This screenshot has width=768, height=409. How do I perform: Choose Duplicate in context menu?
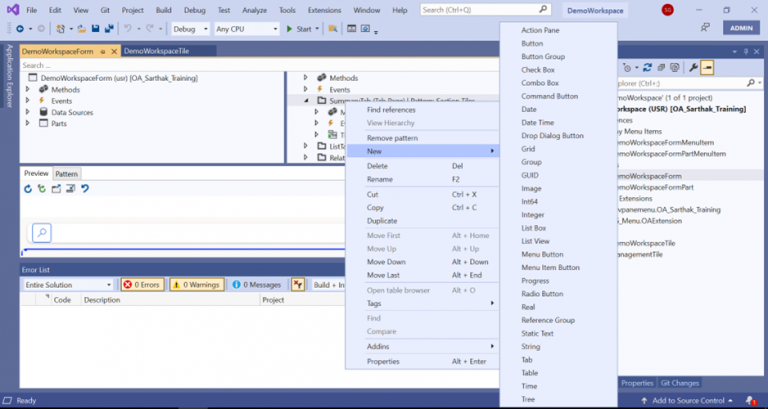(x=382, y=221)
